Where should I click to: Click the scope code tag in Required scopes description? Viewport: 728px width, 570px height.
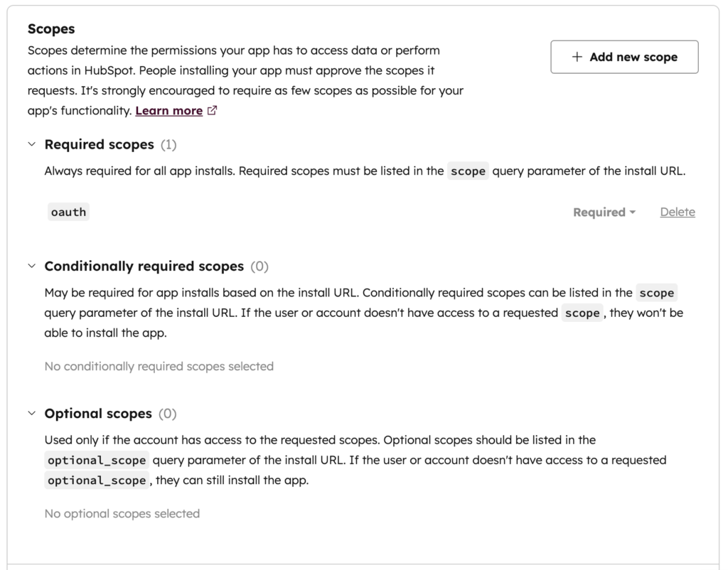point(468,171)
